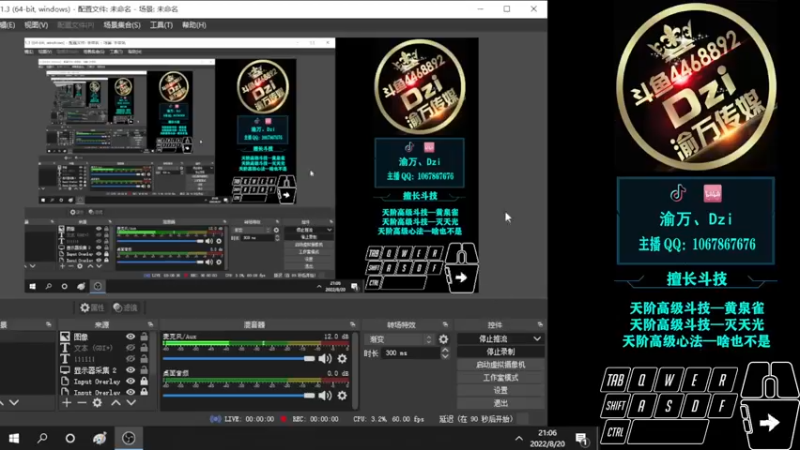Screen dimensions: 800x450
Task: Lock the 图像 source
Action: (144, 337)
